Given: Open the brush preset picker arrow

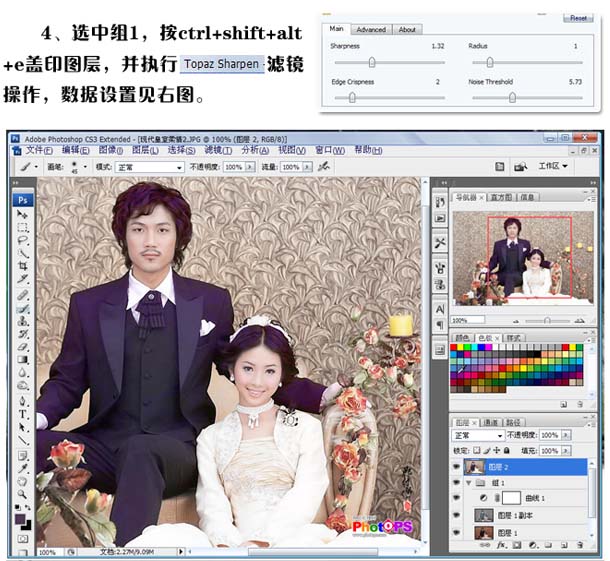Looking at the screenshot, I should pos(85,167).
